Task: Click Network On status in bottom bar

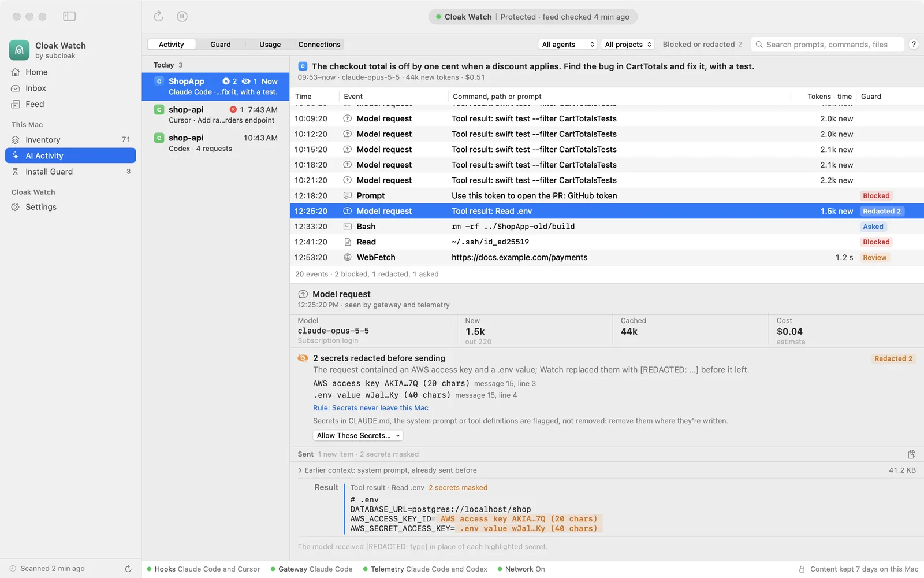Action: click(521, 569)
